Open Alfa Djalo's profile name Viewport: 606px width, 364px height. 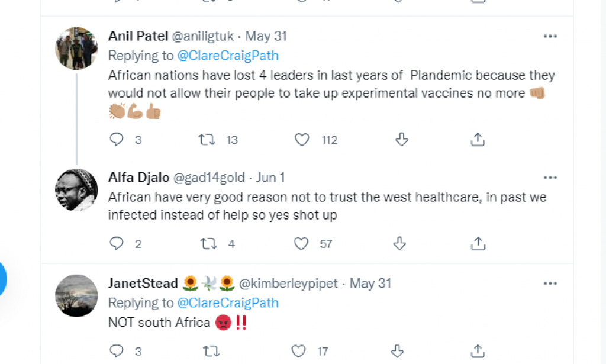pyautogui.click(x=139, y=177)
